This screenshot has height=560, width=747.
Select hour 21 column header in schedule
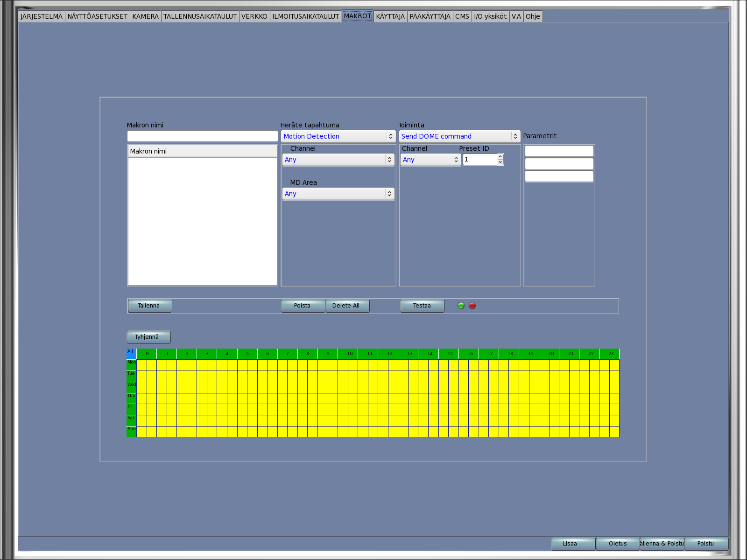tap(569, 354)
